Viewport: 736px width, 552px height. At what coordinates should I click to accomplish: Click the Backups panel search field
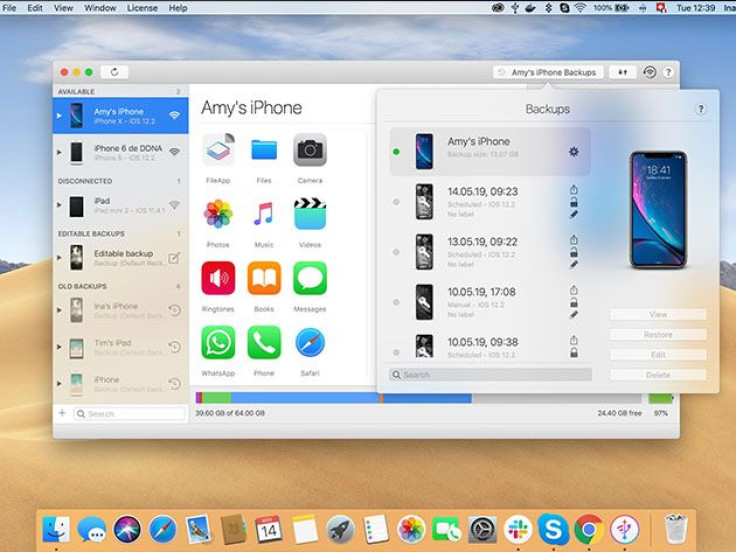click(x=490, y=375)
